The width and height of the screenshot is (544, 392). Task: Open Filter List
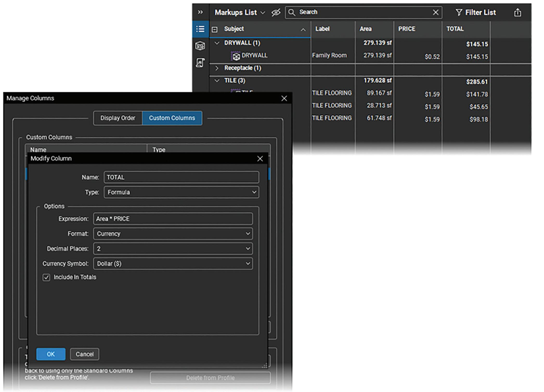coord(476,12)
